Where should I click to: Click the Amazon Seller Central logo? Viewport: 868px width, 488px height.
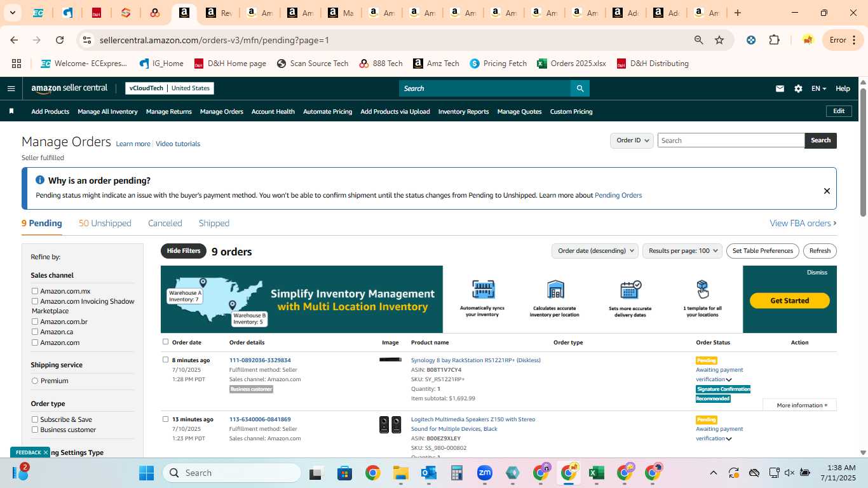click(x=69, y=88)
